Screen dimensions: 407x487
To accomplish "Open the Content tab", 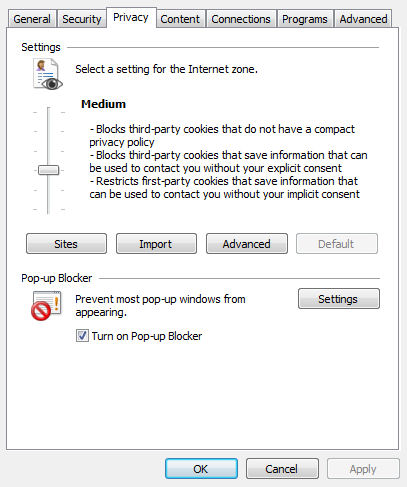I will pyautogui.click(x=180, y=19).
